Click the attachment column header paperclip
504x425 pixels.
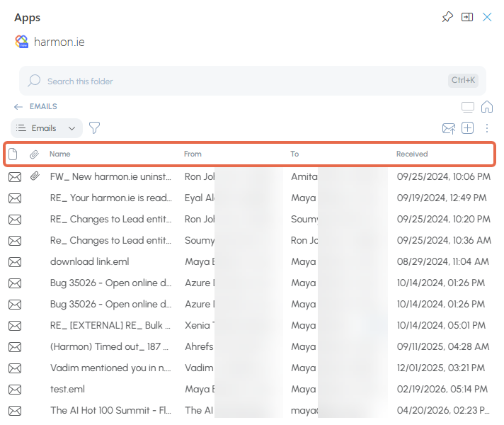coord(34,154)
